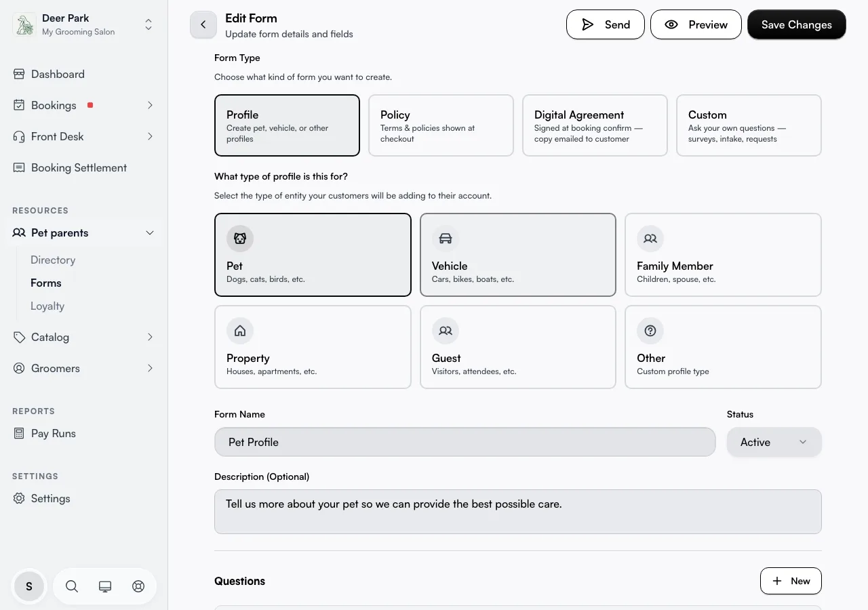Image resolution: width=868 pixels, height=610 pixels.
Task: Add a New question
Action: pyautogui.click(x=791, y=581)
